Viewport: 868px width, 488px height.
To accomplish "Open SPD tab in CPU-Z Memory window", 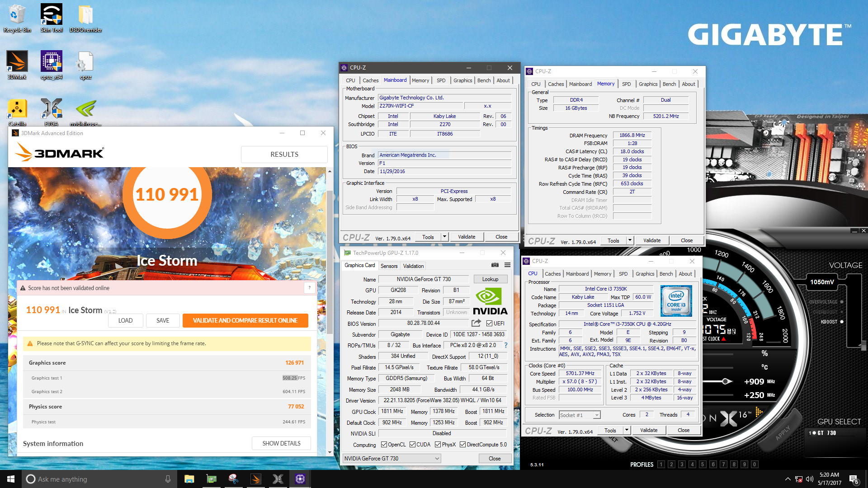I will point(626,84).
